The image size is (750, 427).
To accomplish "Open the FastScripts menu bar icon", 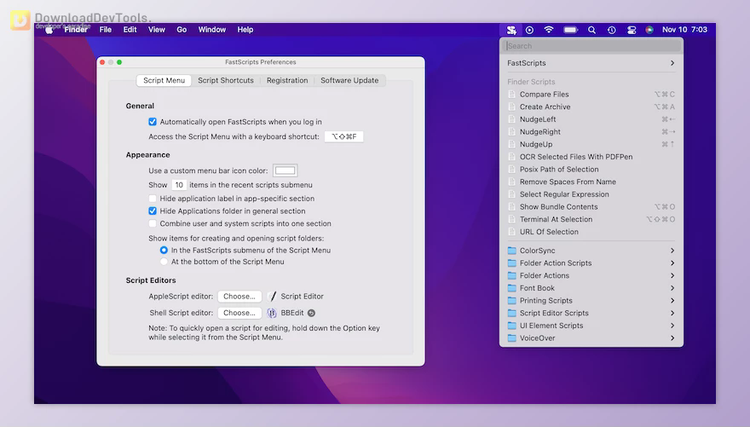I will click(511, 30).
